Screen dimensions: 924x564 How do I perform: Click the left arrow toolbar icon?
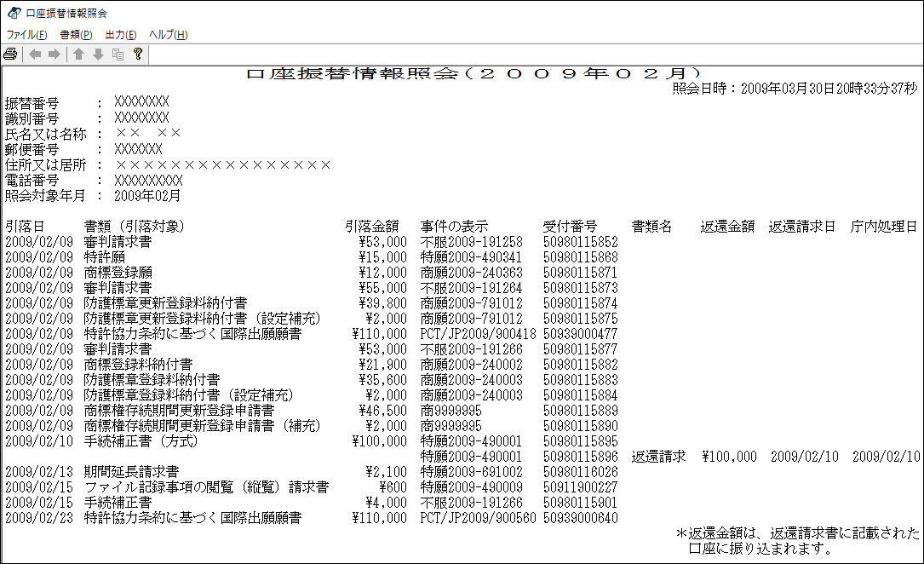[35, 55]
